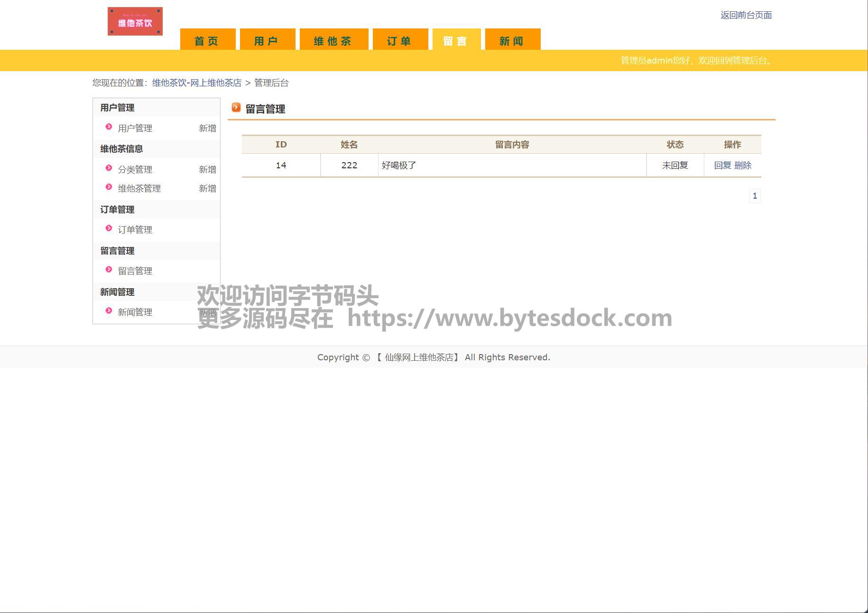Delete message 14 using 删除 link
Image resolution: width=868 pixels, height=613 pixels.
click(743, 165)
